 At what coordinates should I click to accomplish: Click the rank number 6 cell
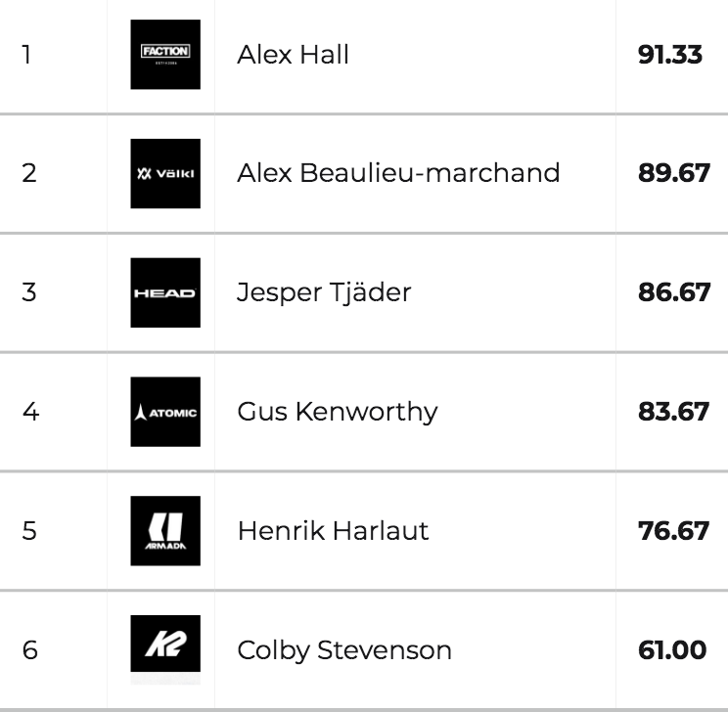(29, 650)
